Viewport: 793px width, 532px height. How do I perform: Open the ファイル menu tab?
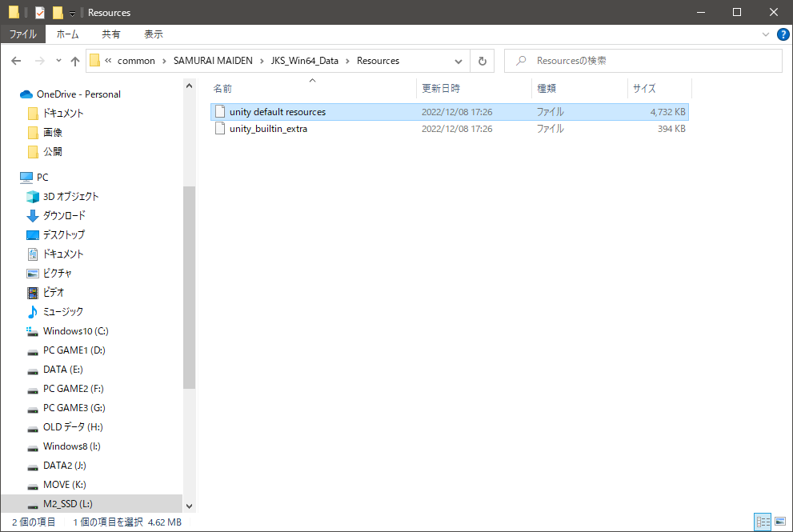22,34
